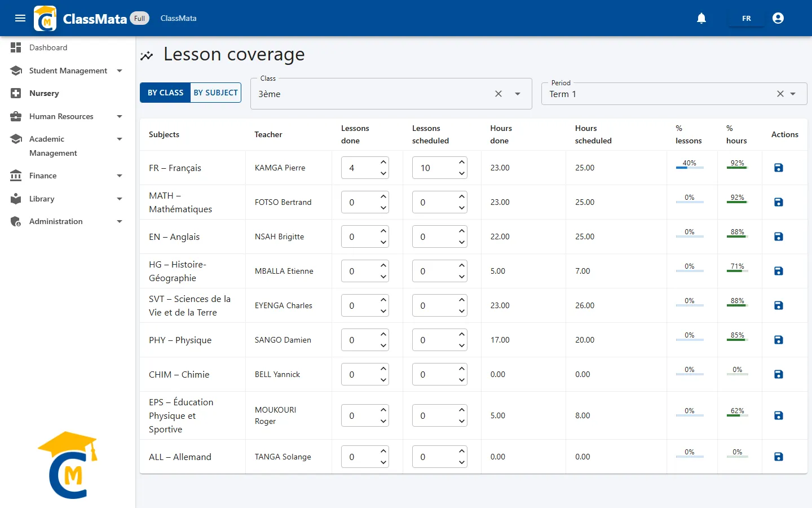Save the PHY – Physique row
This screenshot has width=812, height=508.
[779, 340]
